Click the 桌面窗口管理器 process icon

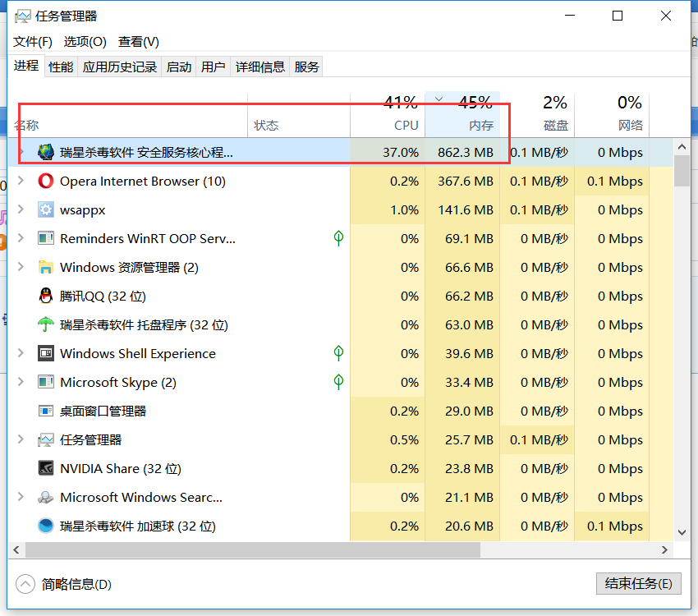point(46,411)
